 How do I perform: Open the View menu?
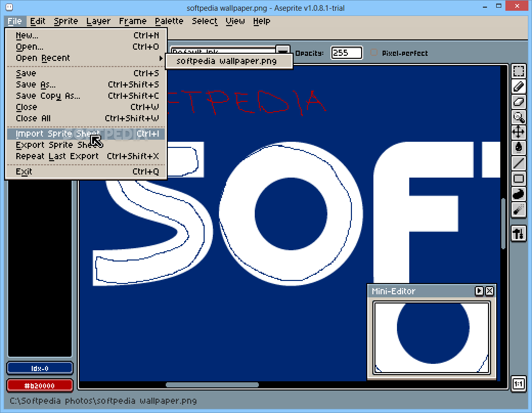[x=235, y=21]
